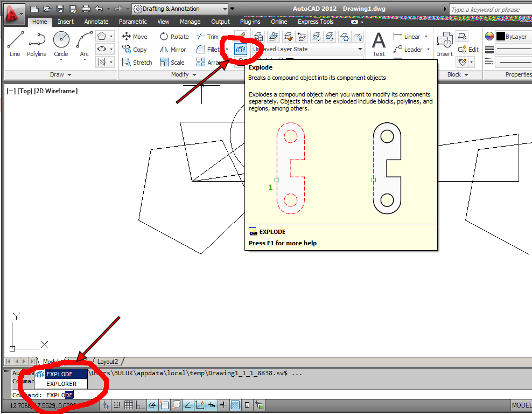Image resolution: width=532 pixels, height=414 pixels.
Task: Click the Layer Properties icon
Action: click(258, 36)
